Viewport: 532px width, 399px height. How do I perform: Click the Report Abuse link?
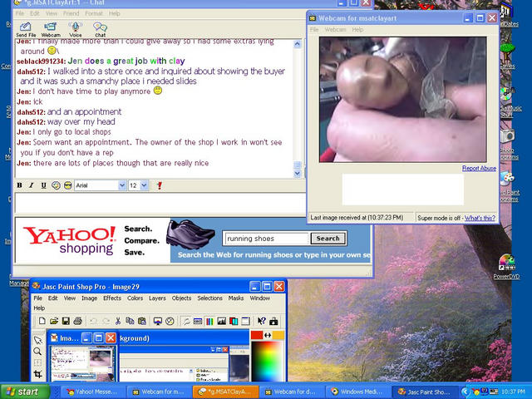(479, 168)
